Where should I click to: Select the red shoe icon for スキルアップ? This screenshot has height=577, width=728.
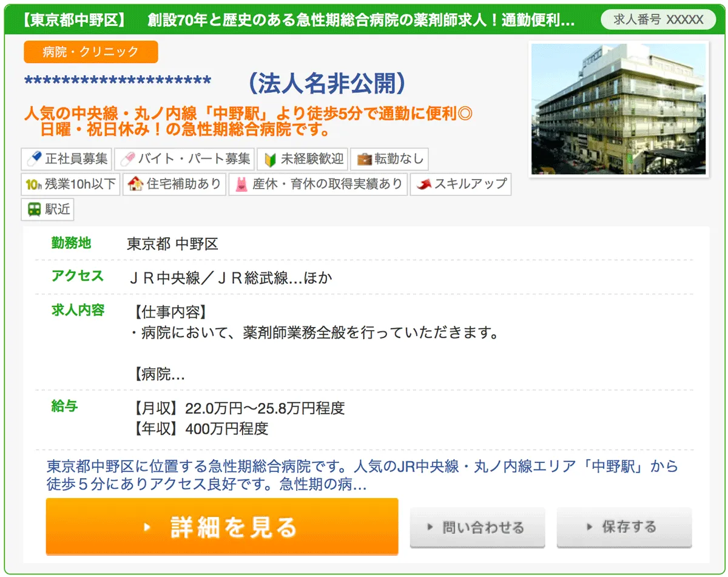tap(425, 184)
